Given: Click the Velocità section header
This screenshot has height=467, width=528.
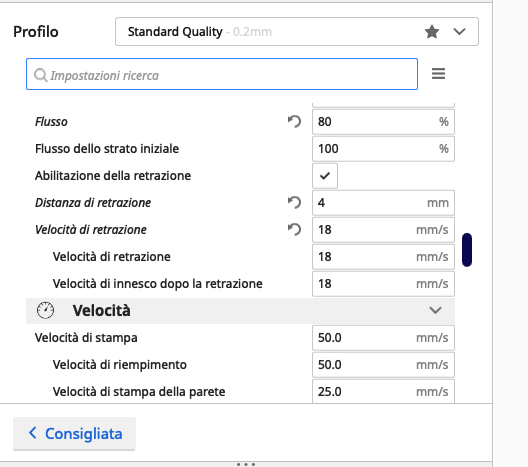Looking at the screenshot, I should coord(240,310).
